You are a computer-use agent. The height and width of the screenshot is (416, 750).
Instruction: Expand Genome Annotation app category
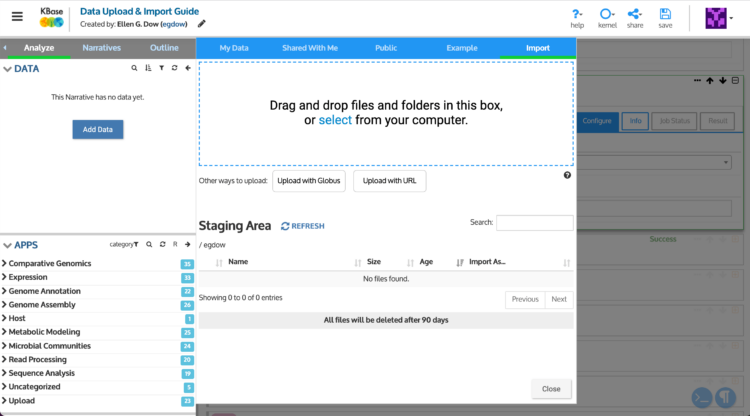coord(42,291)
